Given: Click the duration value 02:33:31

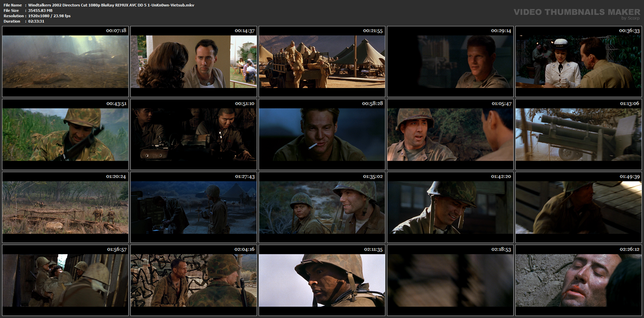Looking at the screenshot, I should coord(36,22).
